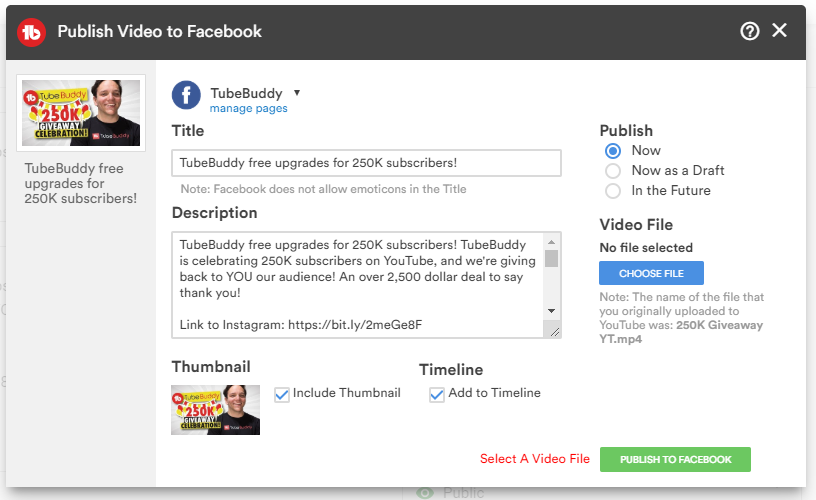
Task: Click the thumbnail image under Thumbnail heading
Action: [x=215, y=410]
